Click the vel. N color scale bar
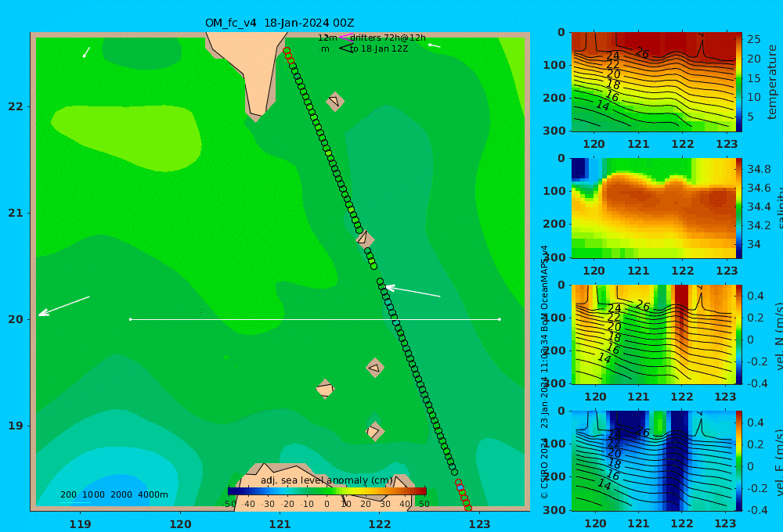This screenshot has width=783, height=532. 739,334
